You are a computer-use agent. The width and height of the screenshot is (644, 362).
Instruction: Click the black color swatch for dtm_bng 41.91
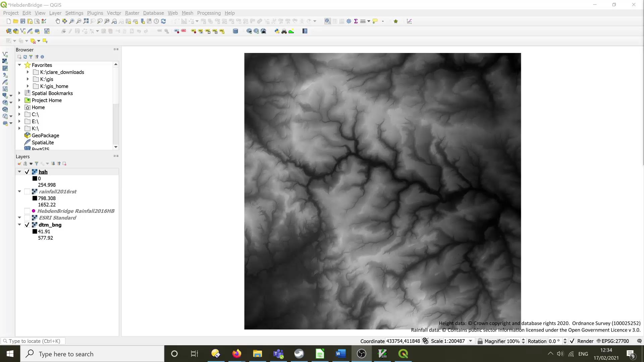[35, 231]
